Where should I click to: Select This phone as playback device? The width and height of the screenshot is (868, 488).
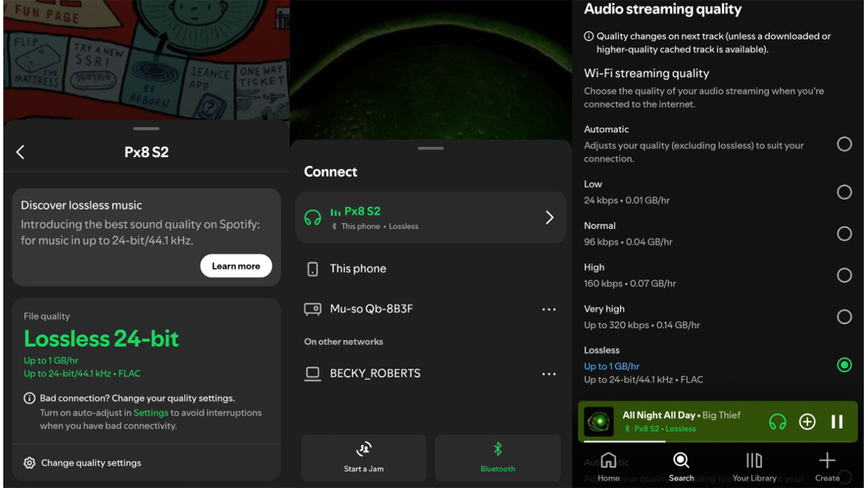click(x=358, y=269)
